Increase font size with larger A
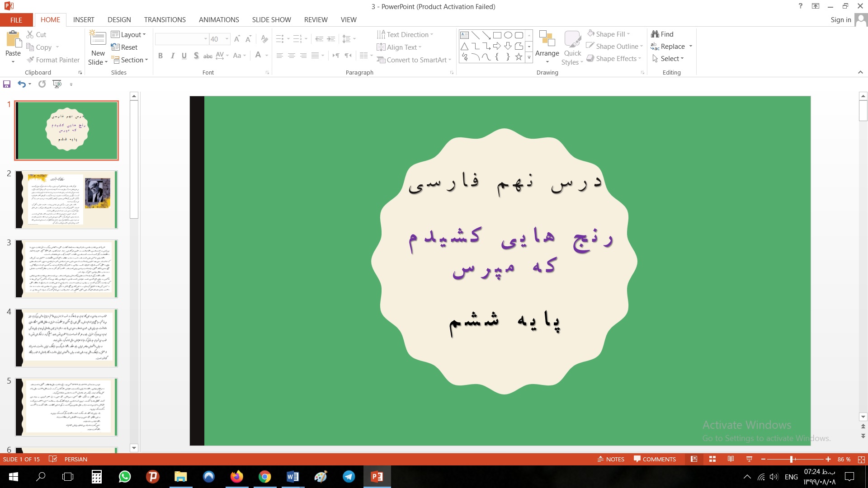The image size is (868, 488). tap(237, 39)
